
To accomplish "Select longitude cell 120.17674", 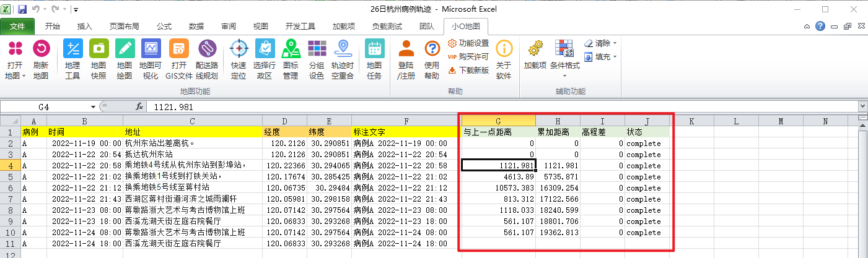I will click(284, 176).
